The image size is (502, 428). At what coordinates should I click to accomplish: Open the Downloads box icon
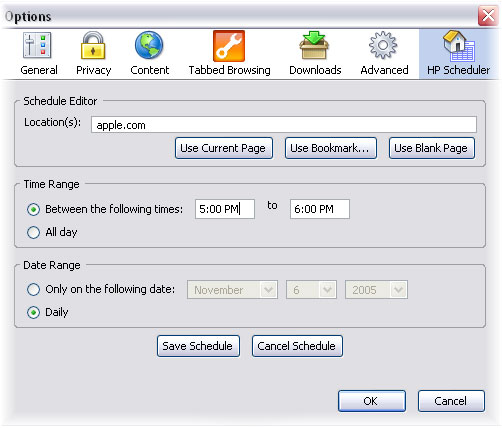click(x=314, y=45)
